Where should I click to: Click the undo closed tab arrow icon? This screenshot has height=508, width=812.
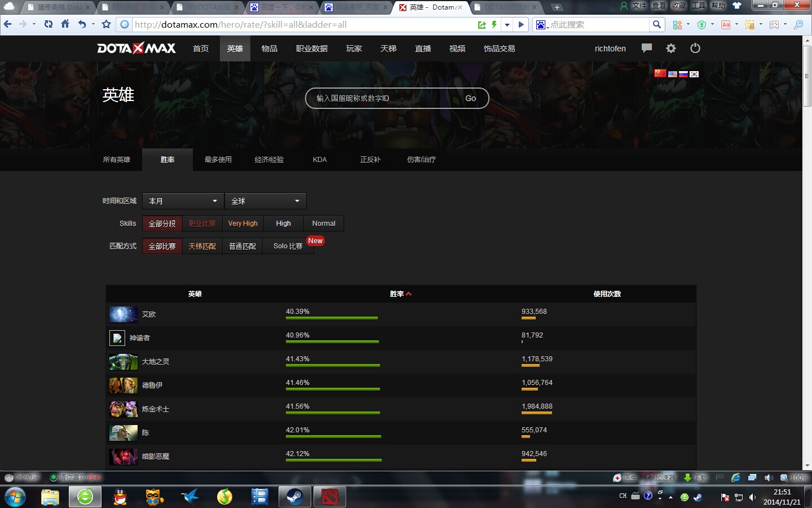click(82, 24)
